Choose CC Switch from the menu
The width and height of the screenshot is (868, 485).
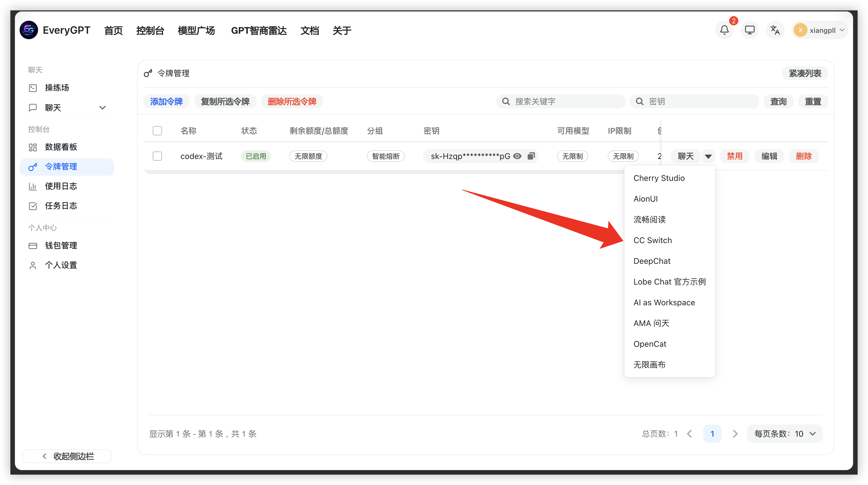pos(669,240)
